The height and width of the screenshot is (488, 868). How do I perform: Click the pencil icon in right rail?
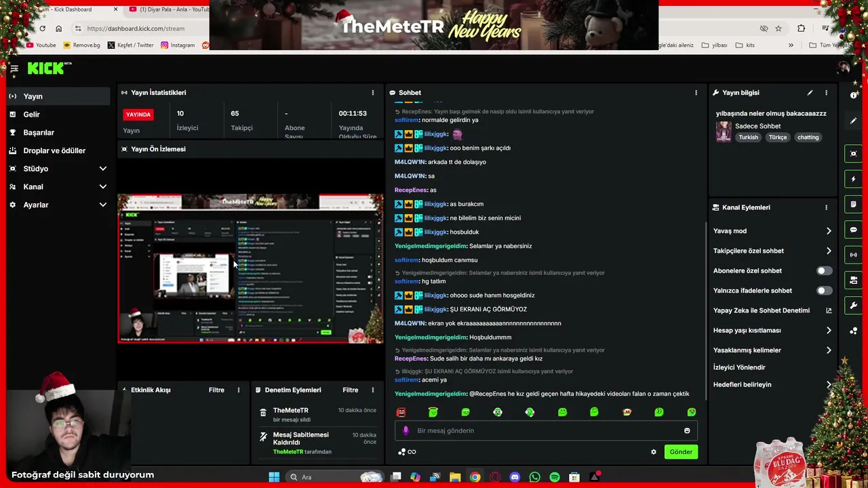coord(854,121)
